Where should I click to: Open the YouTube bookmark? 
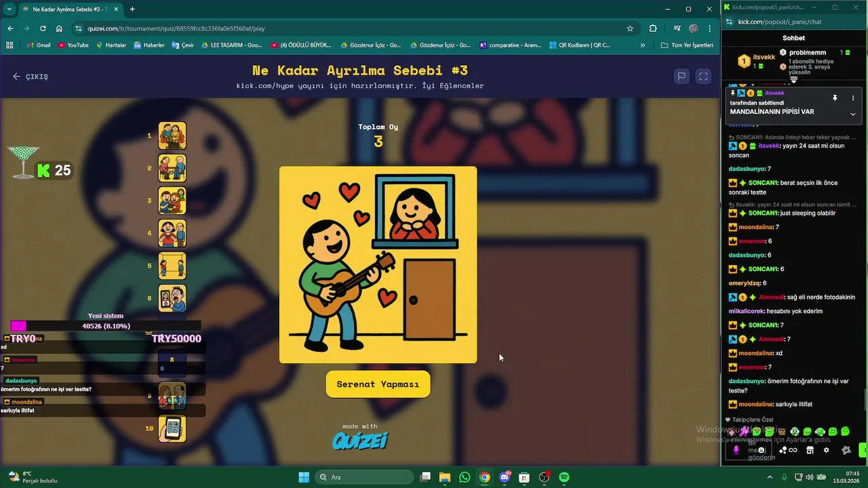coord(73,45)
